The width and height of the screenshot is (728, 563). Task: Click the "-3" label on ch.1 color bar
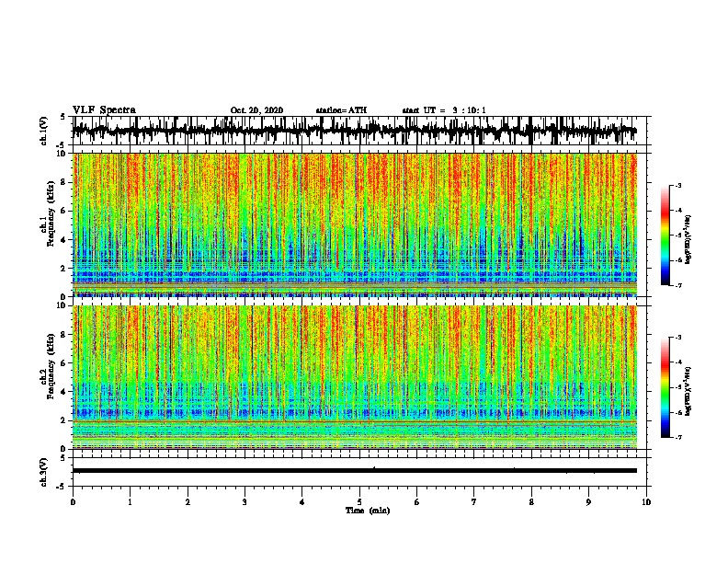point(677,185)
